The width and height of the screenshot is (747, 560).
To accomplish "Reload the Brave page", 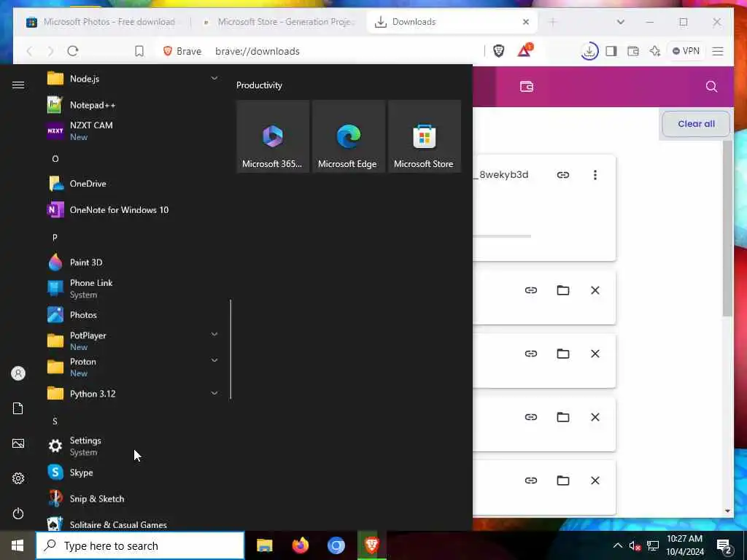I will 72,51.
